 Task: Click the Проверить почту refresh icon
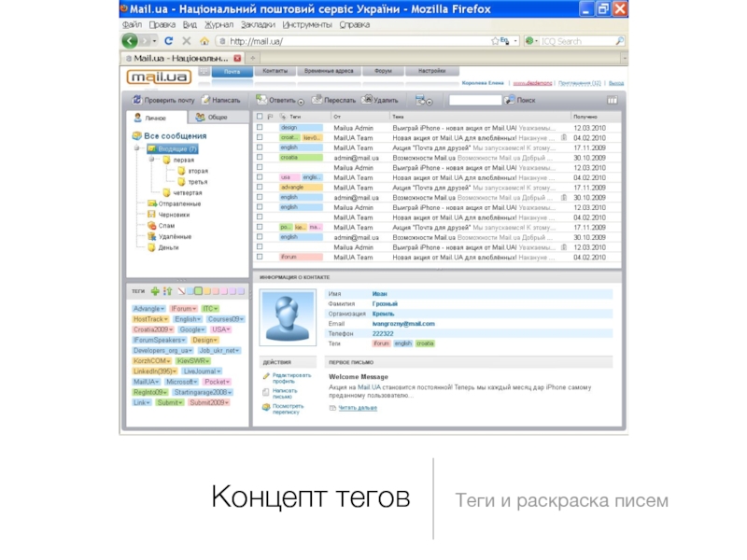pos(136,100)
